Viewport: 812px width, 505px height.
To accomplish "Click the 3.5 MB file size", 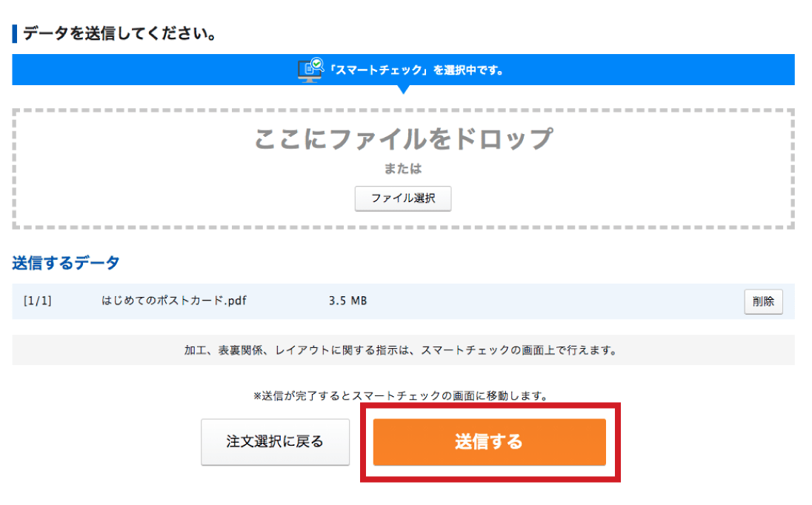I will pos(347,301).
